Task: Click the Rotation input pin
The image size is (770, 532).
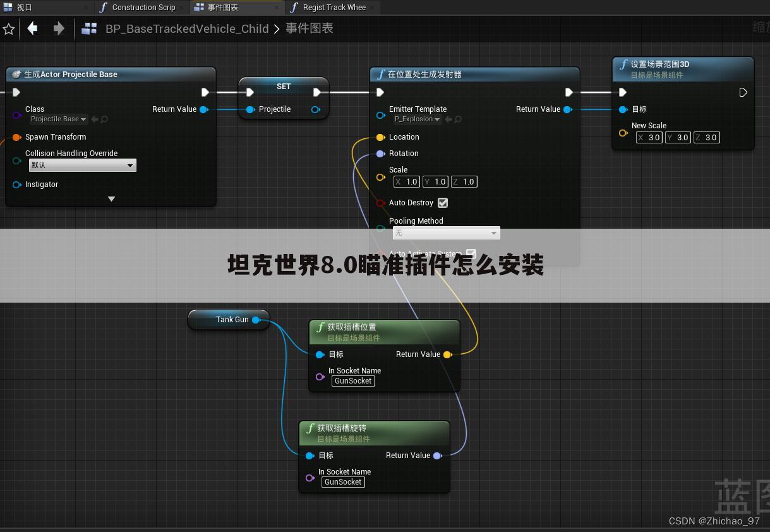Action: (380, 154)
